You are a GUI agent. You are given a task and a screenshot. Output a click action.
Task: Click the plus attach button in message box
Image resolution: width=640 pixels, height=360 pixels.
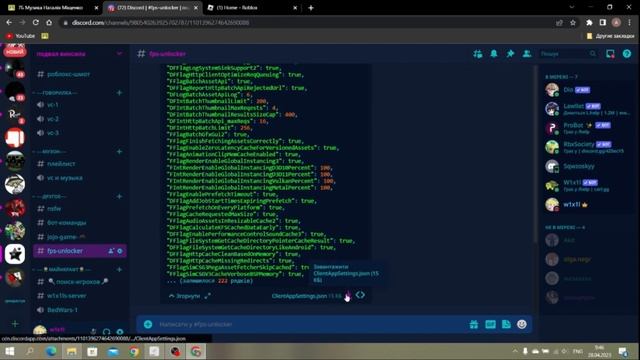148,324
